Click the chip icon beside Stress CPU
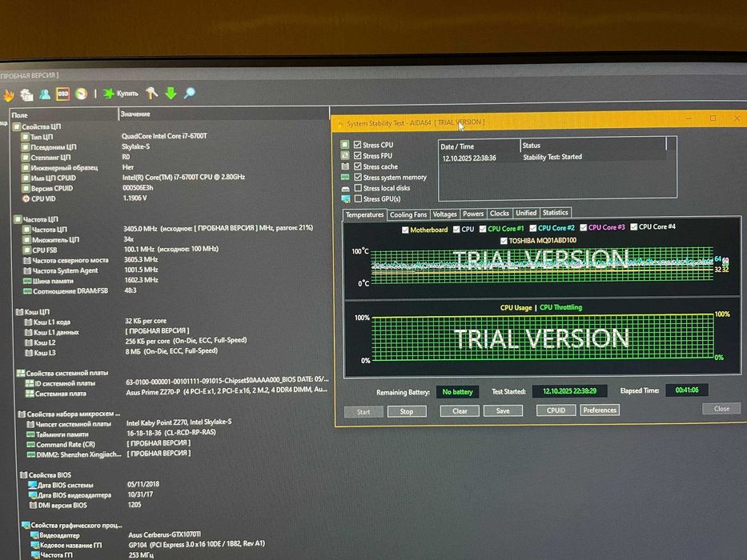Image resolution: width=747 pixels, height=560 pixels. (x=345, y=144)
